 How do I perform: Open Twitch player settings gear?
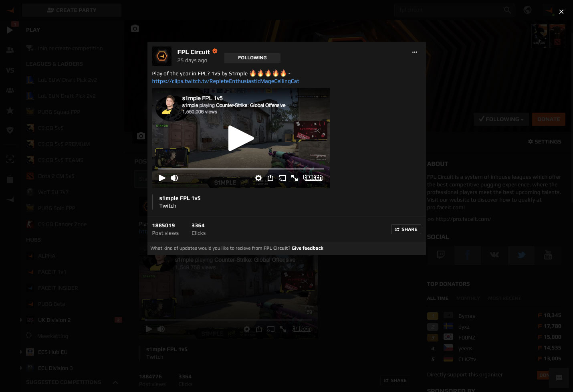click(258, 178)
